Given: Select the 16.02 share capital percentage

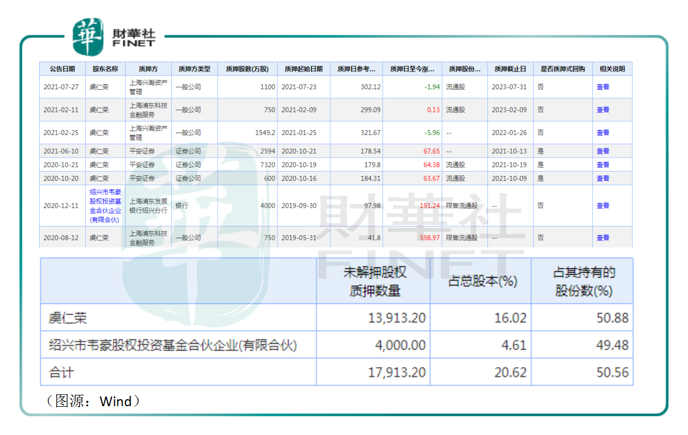Looking at the screenshot, I should pos(510,318).
